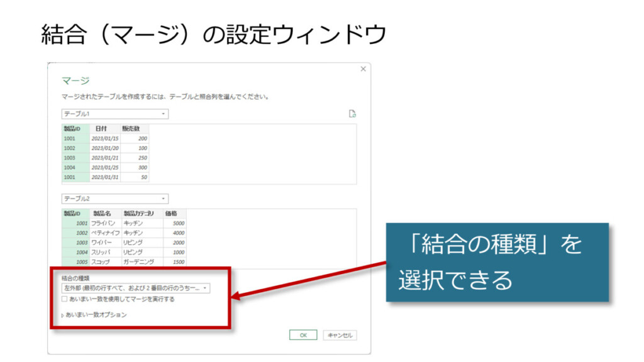Image resolution: width=644 pixels, height=362 pixels.
Task: Click the 2023/01/15 date cell
Action: coord(104,138)
